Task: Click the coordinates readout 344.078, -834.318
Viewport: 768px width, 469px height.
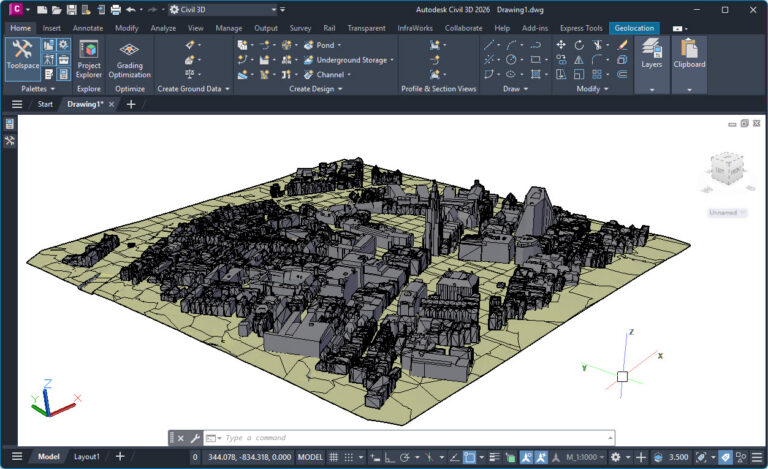Action: (x=249, y=457)
